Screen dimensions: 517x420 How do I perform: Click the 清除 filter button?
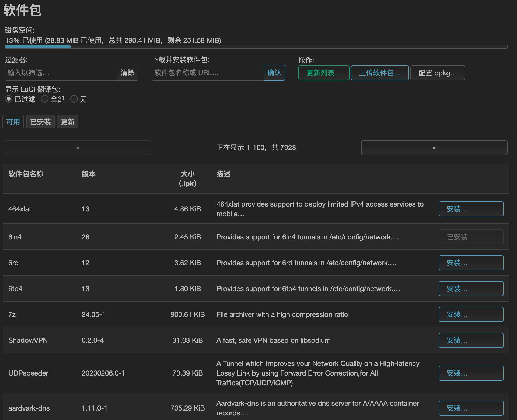pos(127,73)
